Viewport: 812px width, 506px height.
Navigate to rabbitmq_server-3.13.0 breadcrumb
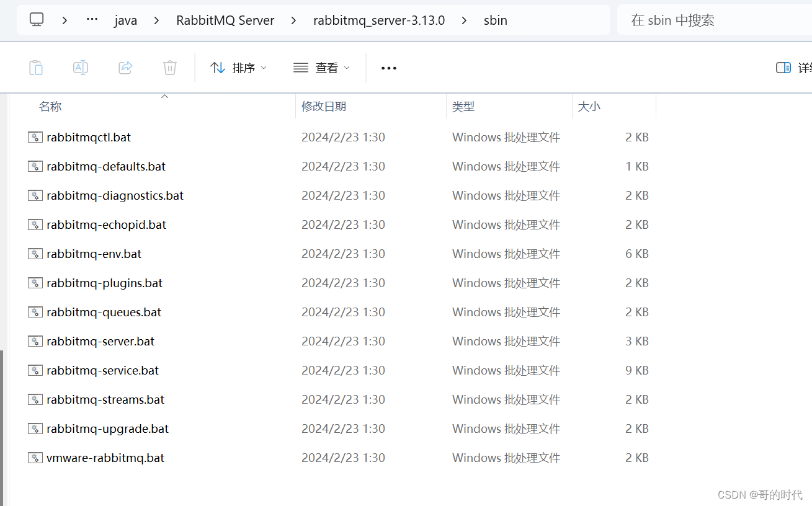(379, 20)
